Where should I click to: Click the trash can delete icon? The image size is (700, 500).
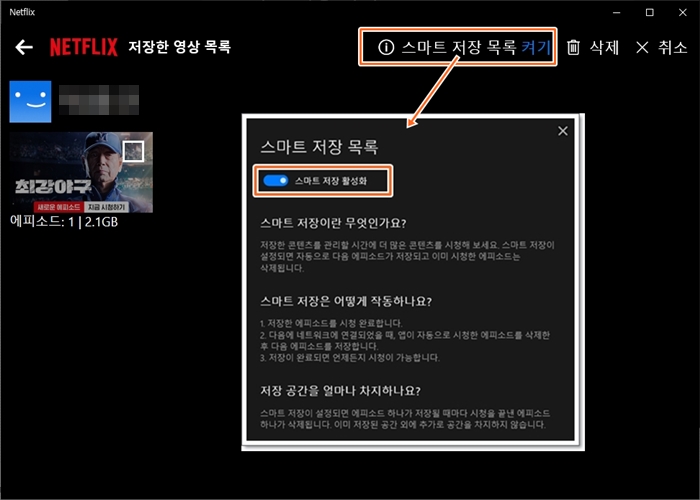tap(573, 47)
